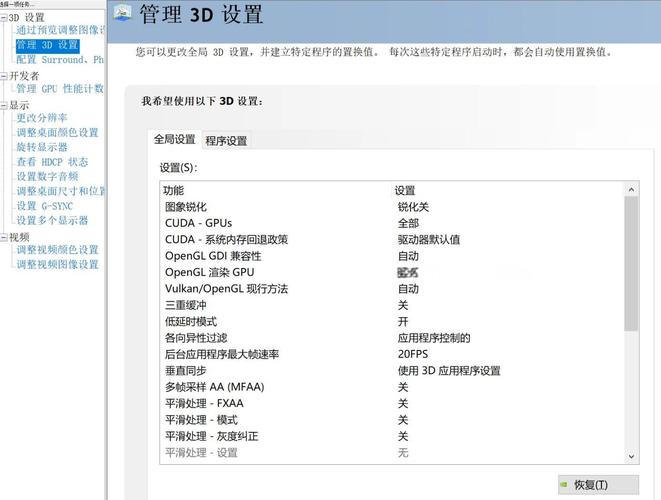Click the green icon on 恢复 button
The image size is (661, 500).
(564, 484)
